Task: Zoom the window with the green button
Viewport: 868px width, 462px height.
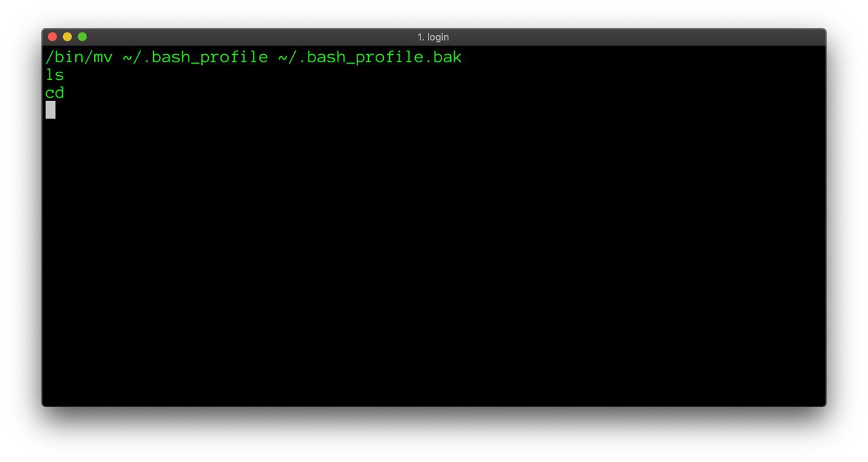Action: pos(82,37)
